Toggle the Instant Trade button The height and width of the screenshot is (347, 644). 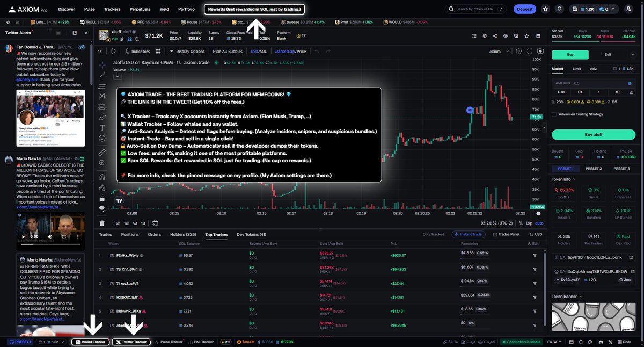click(469, 234)
